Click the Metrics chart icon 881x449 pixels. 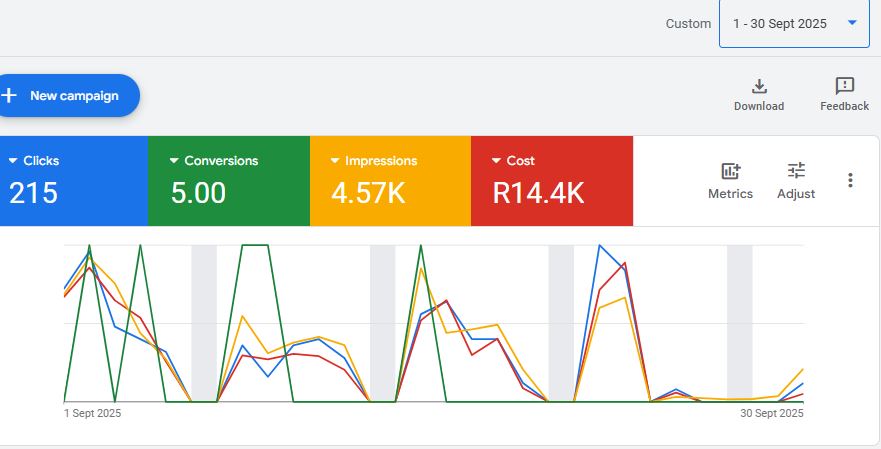pyautogui.click(x=730, y=171)
